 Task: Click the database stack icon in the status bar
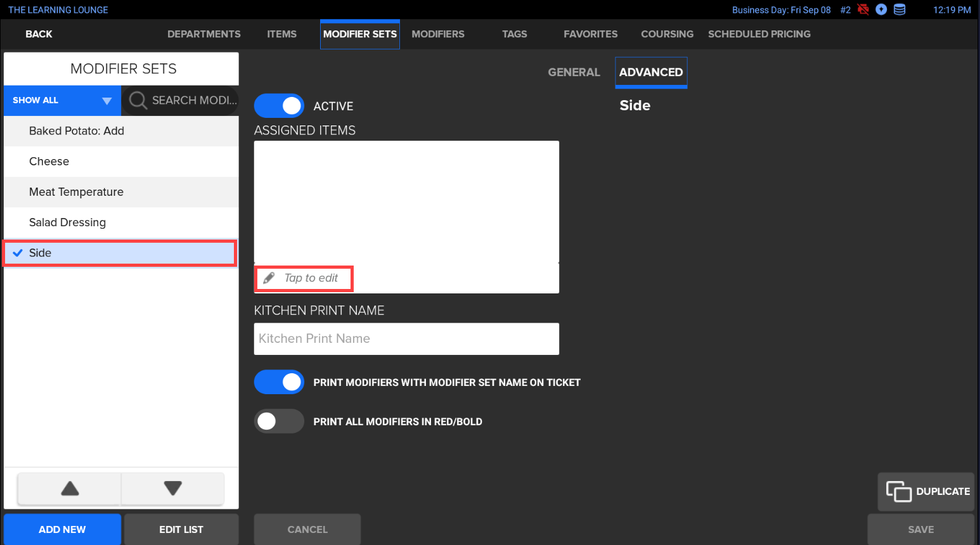tap(899, 10)
